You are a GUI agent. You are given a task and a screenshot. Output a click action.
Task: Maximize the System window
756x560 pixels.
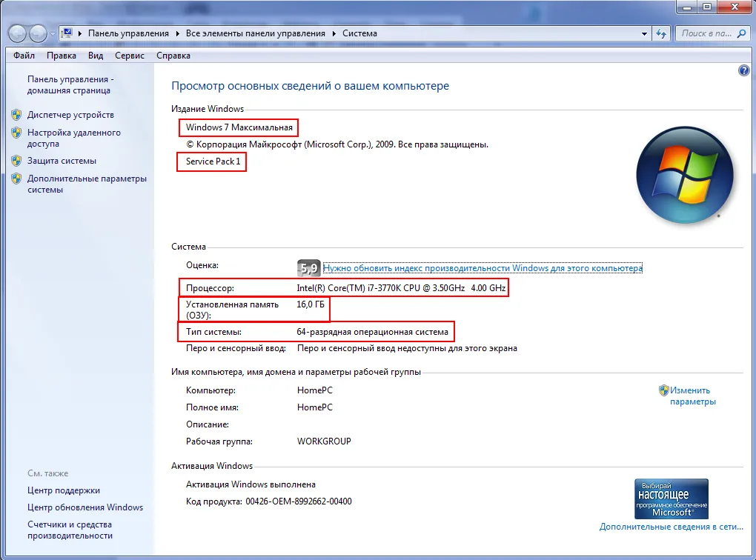707,7
